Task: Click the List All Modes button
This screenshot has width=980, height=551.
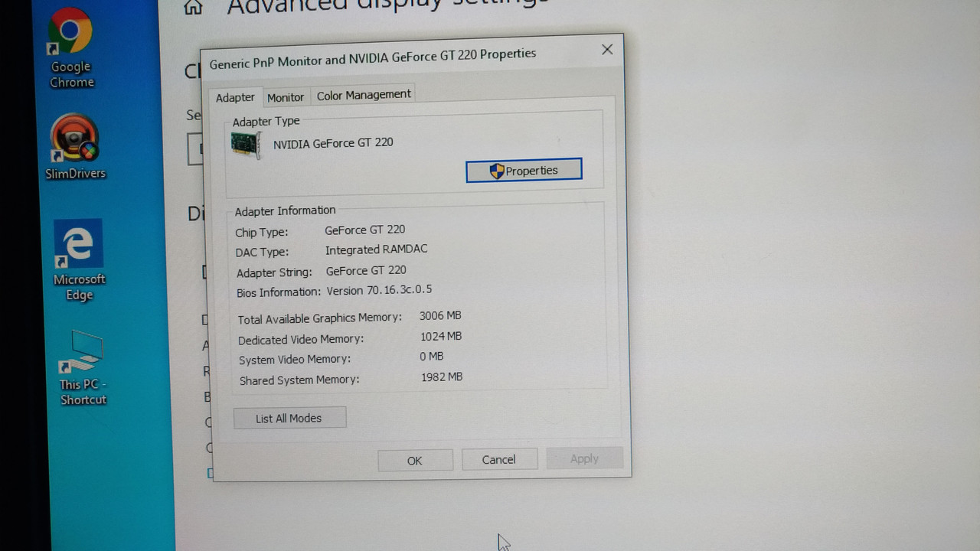Action: pyautogui.click(x=289, y=418)
